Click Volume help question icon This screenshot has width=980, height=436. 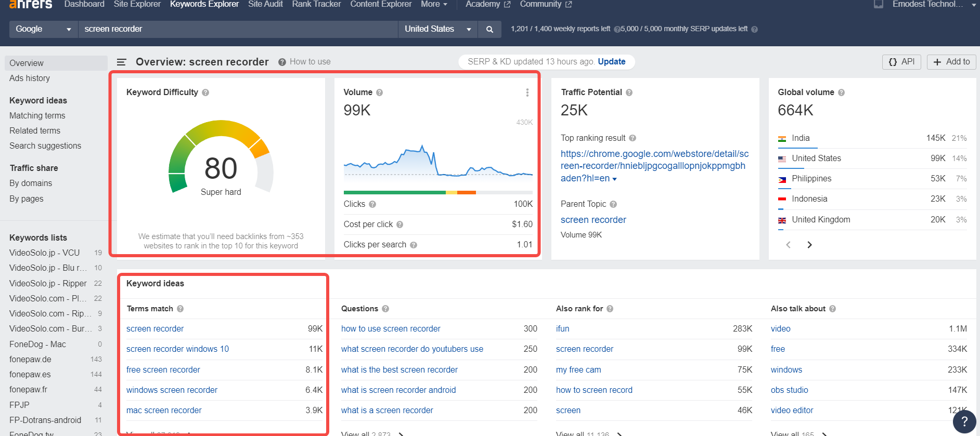pyautogui.click(x=380, y=93)
